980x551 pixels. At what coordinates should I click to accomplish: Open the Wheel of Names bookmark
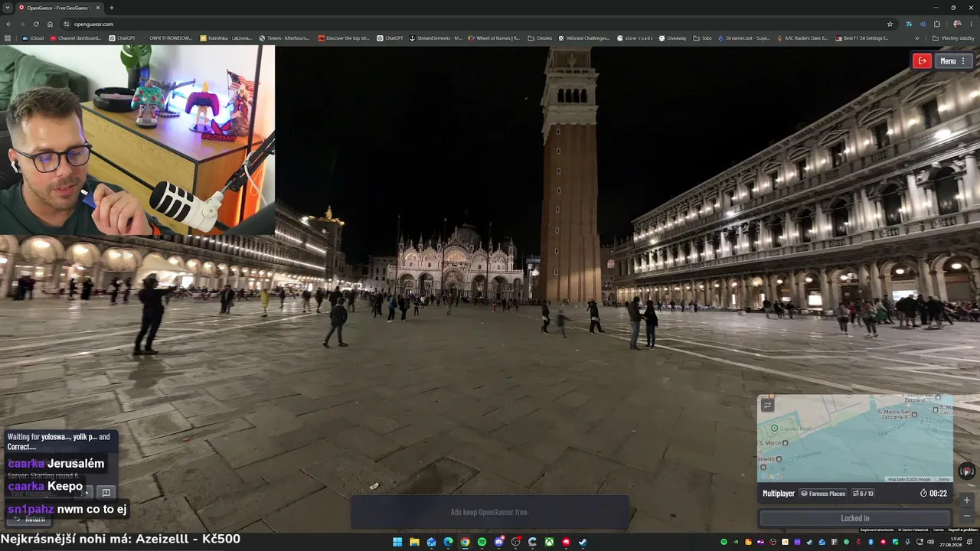[x=494, y=37]
